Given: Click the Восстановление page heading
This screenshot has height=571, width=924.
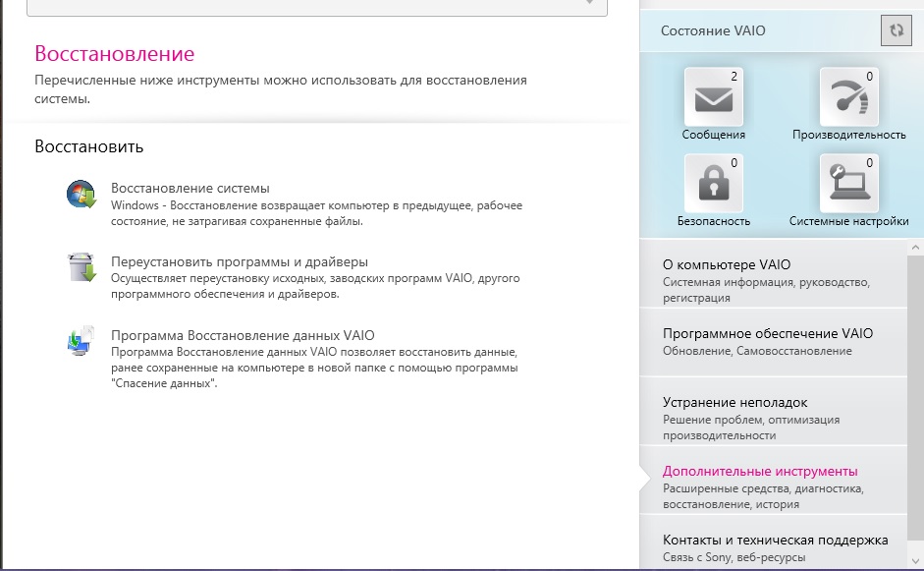Looking at the screenshot, I should [114, 54].
